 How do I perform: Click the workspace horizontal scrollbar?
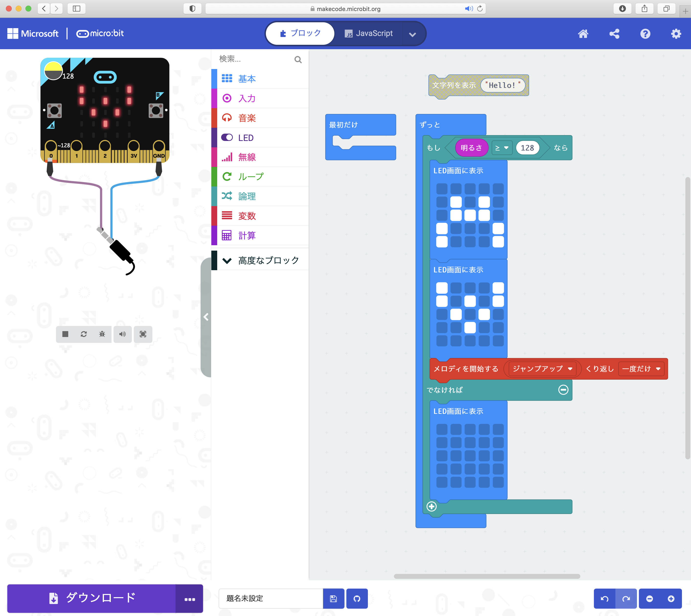click(487, 576)
